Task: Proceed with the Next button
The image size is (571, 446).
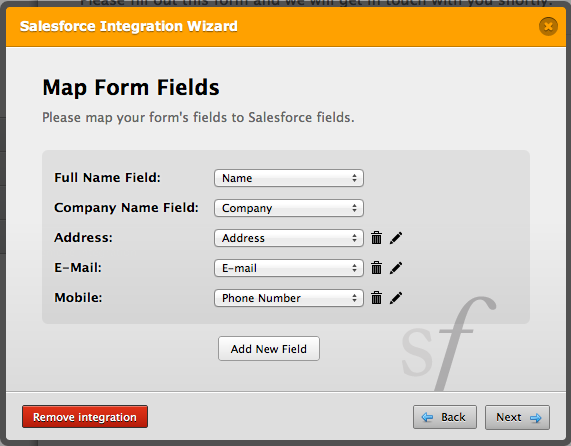Action: coord(517,417)
